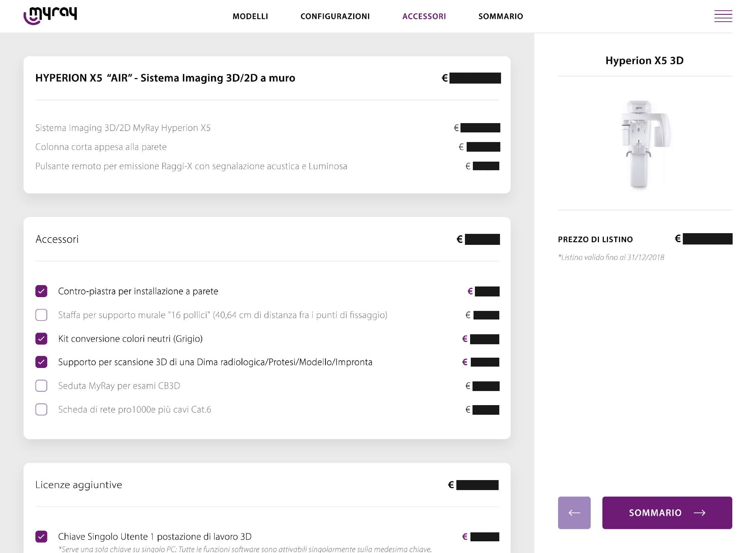Switch to the CONFIGURAZIONI tab
The height and width of the screenshot is (553, 756).
click(x=335, y=17)
